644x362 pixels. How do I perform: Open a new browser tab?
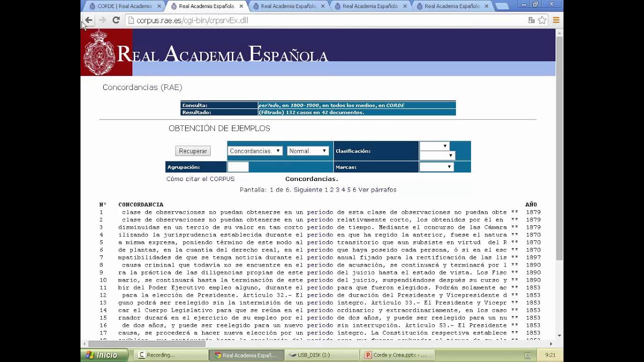click(x=502, y=7)
